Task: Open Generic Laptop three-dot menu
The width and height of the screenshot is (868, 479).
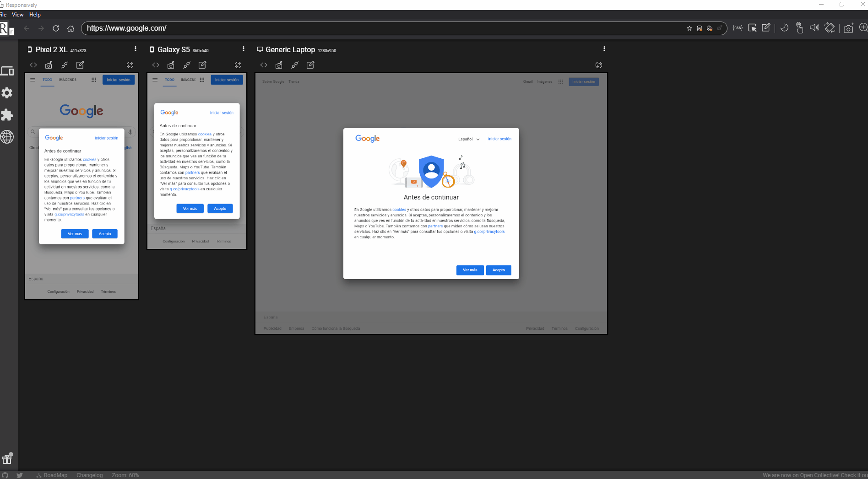Action: click(604, 49)
